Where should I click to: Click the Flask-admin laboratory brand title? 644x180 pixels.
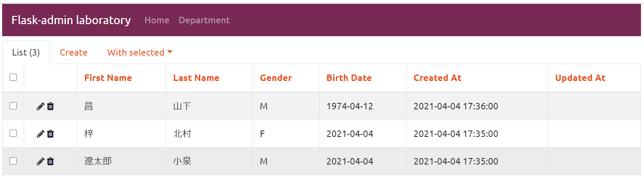[x=71, y=20]
